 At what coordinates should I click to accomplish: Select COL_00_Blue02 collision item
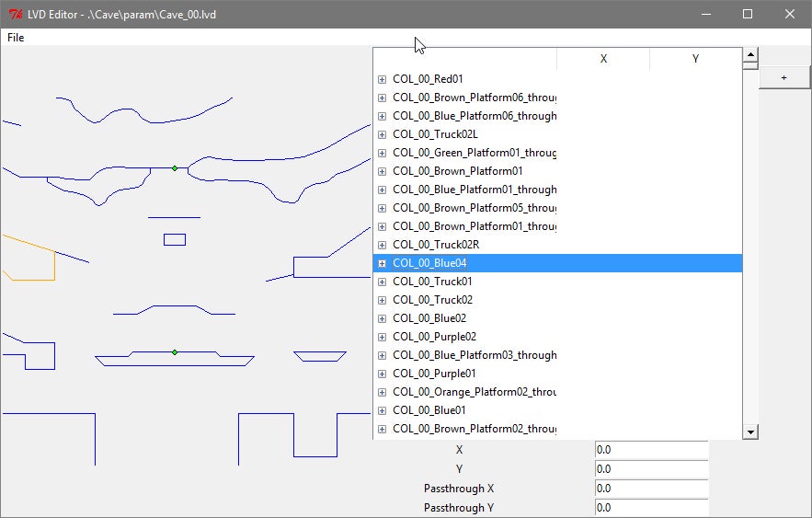(429, 318)
